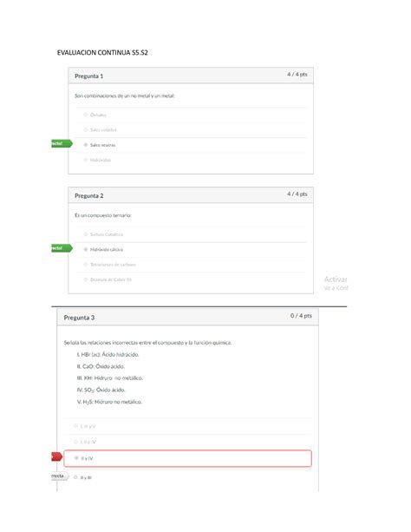411x532 pixels.
Task: Click the red incorrect flag in Pregunta 3
Action: pos(57,456)
